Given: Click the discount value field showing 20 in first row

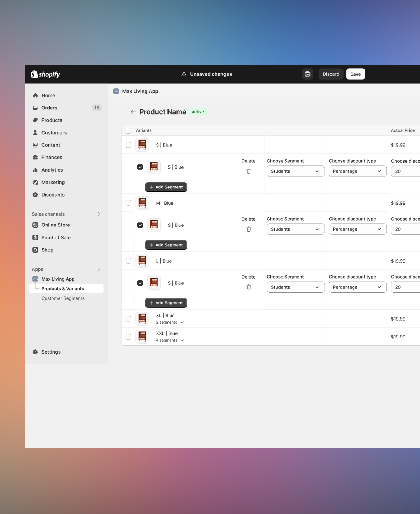Looking at the screenshot, I should coord(405,171).
